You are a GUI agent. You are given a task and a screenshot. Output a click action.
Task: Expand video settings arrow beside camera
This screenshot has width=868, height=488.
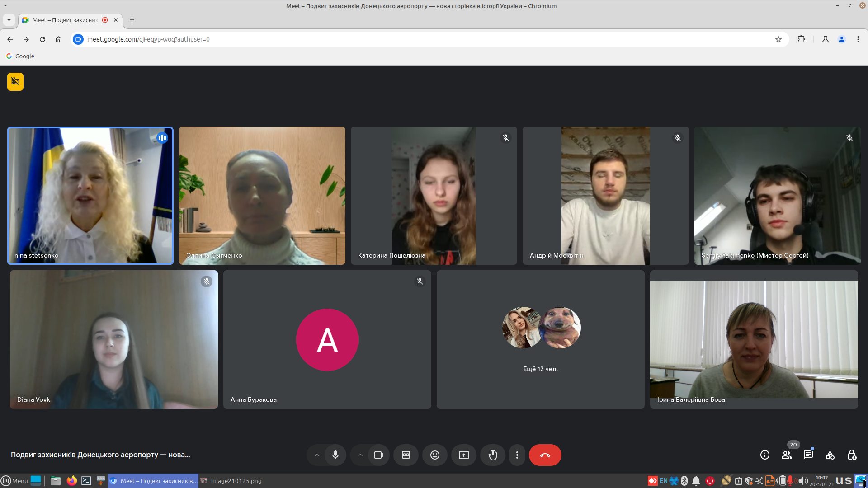click(x=360, y=455)
